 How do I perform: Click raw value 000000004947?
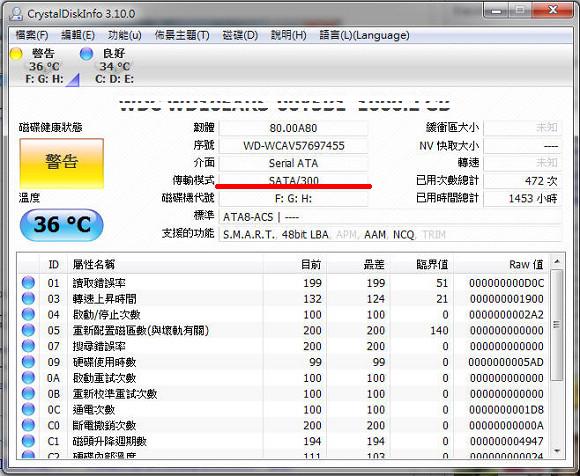(x=506, y=441)
